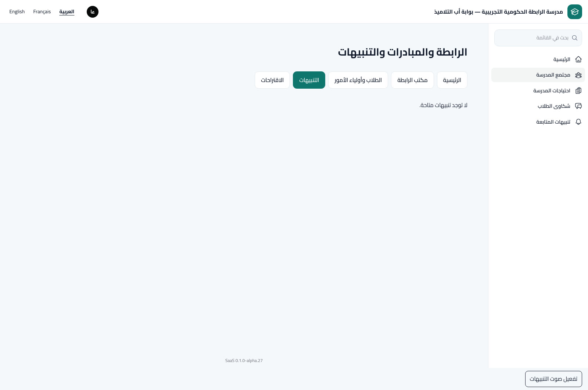Open مجتمع المدرسة sidebar item
The height and width of the screenshot is (390, 588).
(x=538, y=75)
